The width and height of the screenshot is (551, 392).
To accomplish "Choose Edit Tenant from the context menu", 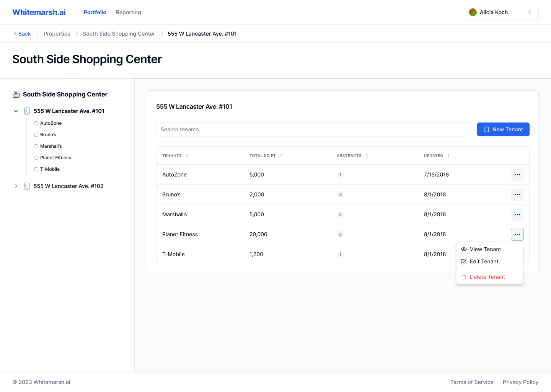I will (x=490, y=261).
